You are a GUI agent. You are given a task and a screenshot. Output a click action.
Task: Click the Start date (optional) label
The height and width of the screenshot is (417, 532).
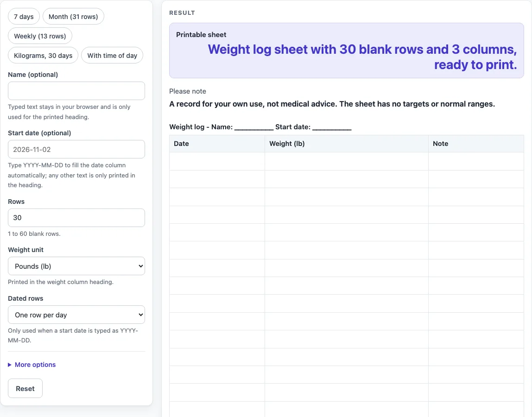pyautogui.click(x=39, y=133)
